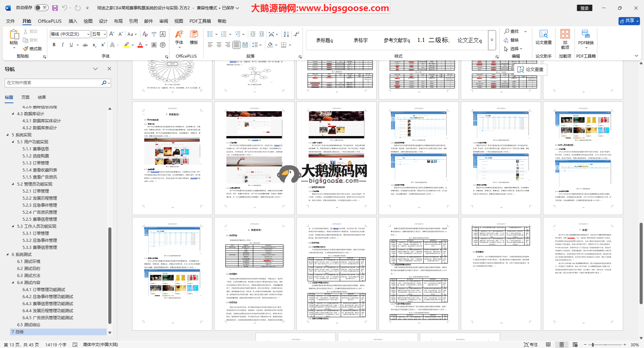Image resolution: width=644 pixels, height=348 pixels.
Task: Apply Bold formatting to text
Action: tap(54, 45)
